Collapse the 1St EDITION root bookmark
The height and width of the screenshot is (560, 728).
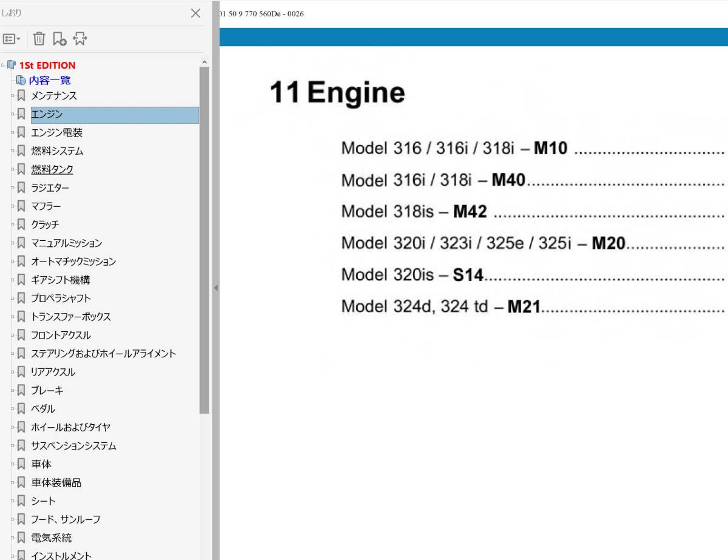coord(3,65)
